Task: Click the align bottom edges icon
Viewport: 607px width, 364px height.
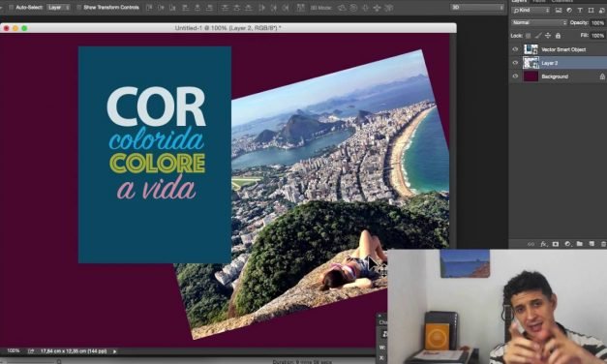Action: [x=172, y=8]
